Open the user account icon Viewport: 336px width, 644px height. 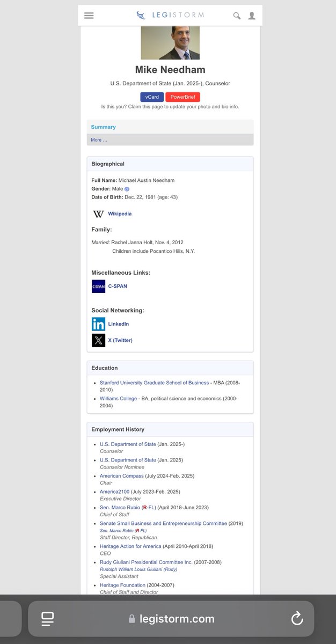(252, 16)
